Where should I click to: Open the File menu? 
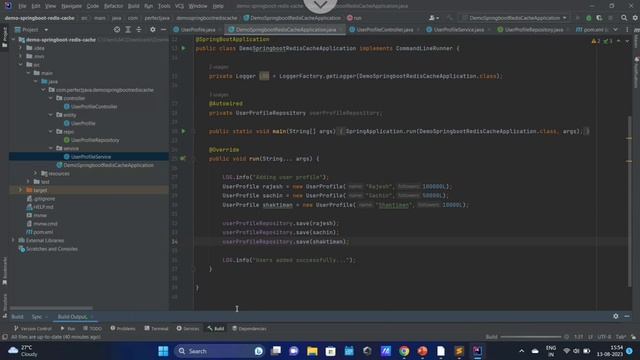click(x=22, y=6)
